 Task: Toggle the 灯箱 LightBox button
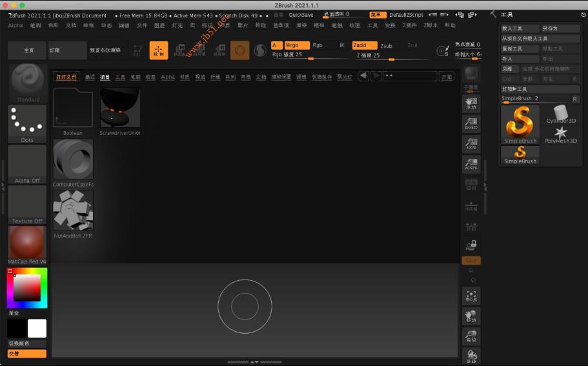[68, 50]
